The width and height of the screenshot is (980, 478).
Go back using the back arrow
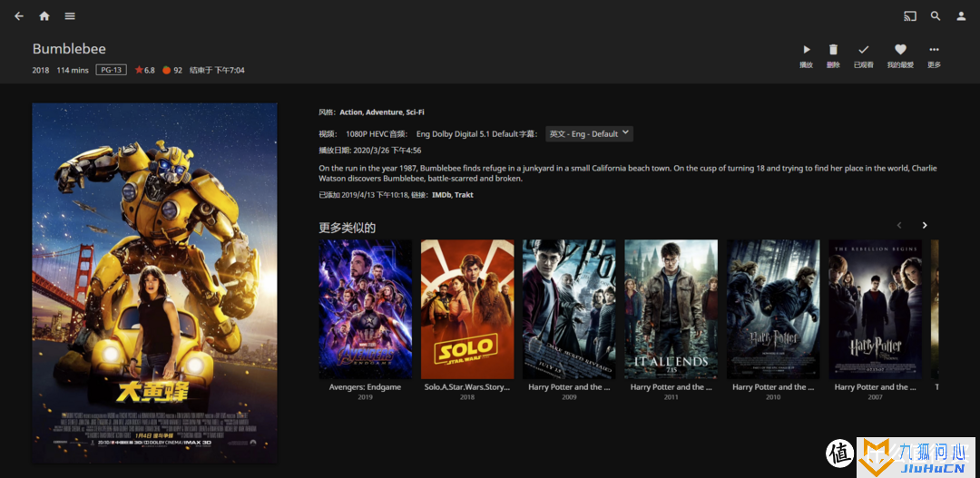tap(19, 16)
